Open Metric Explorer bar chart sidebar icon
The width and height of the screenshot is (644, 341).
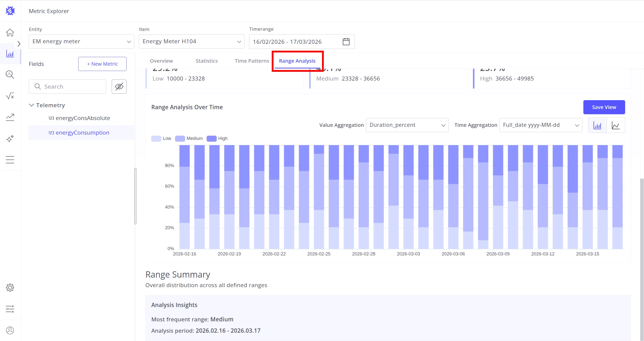pos(10,54)
